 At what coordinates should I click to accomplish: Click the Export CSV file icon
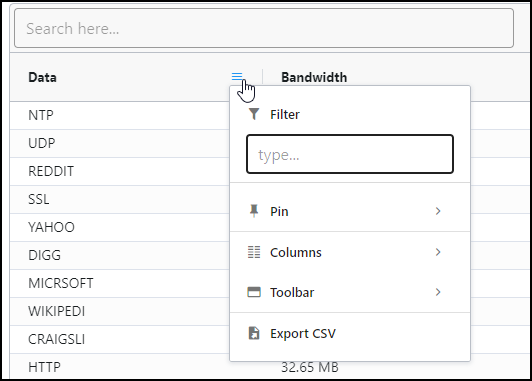point(254,333)
